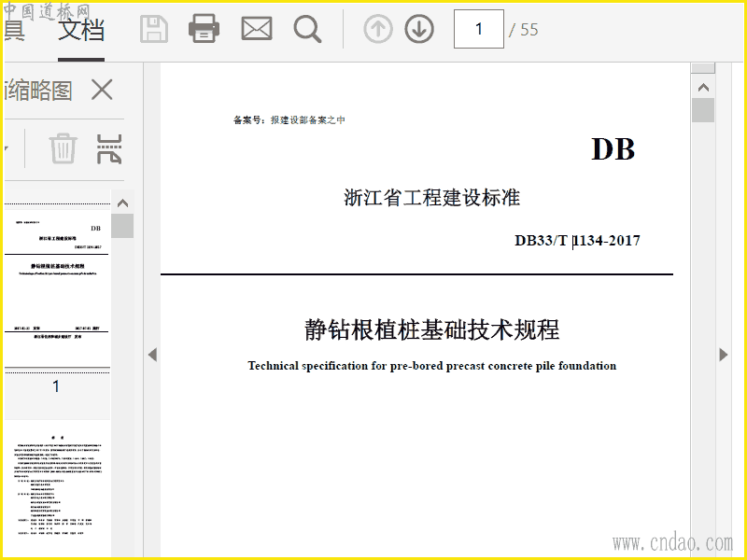This screenshot has height=560, width=747.
Task: Send document by email envelope icon
Action: (256, 29)
